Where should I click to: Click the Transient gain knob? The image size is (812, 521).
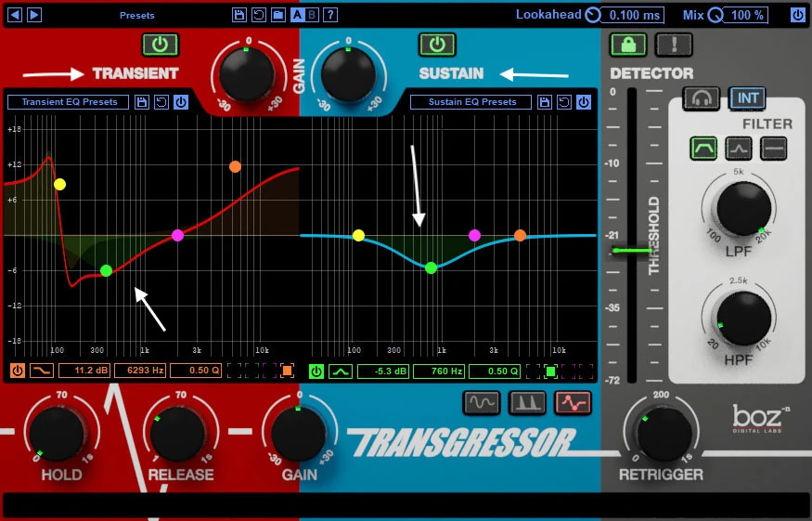pyautogui.click(x=247, y=73)
